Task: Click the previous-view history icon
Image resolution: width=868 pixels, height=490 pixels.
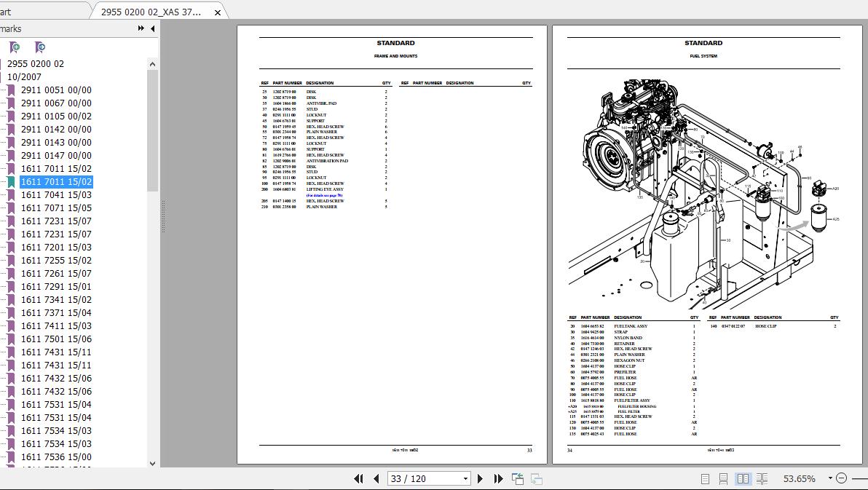Action: [516, 478]
